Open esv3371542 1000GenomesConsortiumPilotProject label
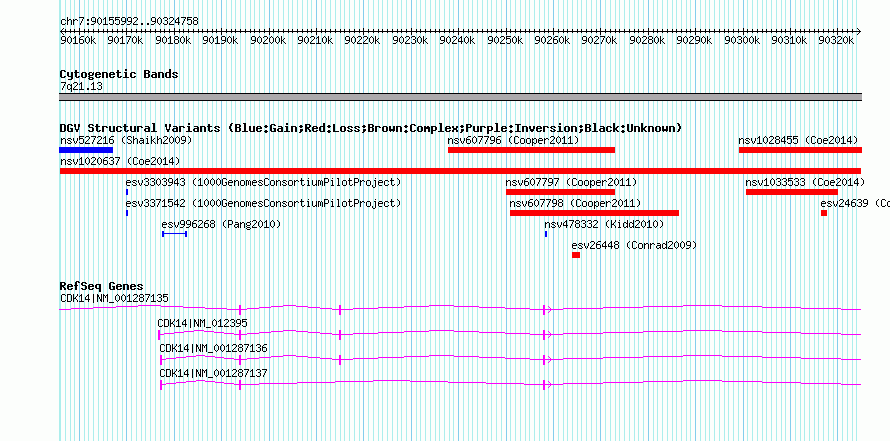The height and width of the screenshot is (441, 890). tap(263, 203)
